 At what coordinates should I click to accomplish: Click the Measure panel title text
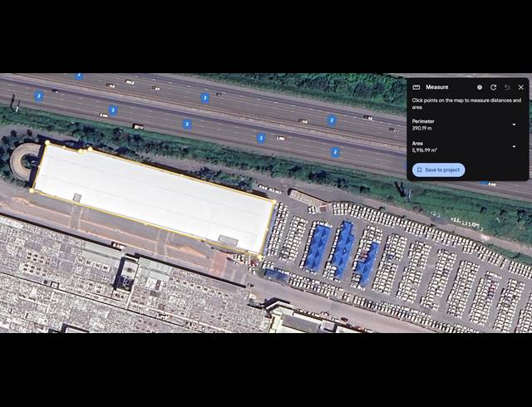pos(437,87)
